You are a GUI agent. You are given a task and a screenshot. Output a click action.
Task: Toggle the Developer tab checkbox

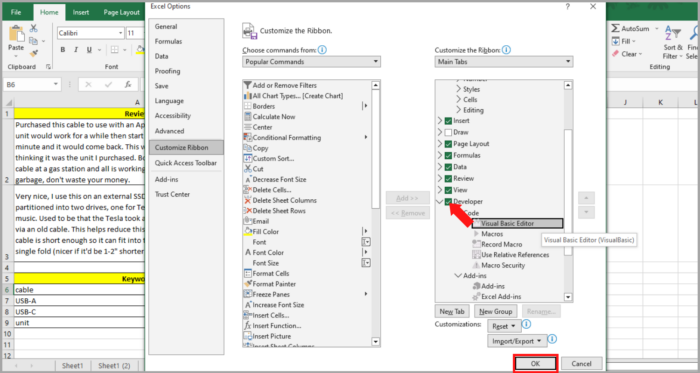pos(448,202)
